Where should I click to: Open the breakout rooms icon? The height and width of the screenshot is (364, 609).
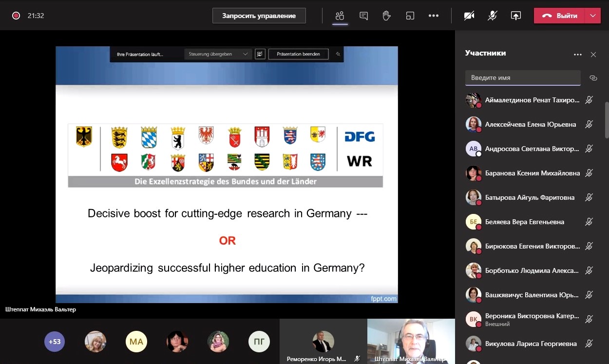[410, 16]
